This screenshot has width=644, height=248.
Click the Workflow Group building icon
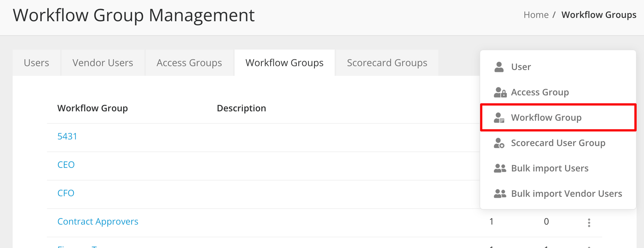tap(500, 117)
